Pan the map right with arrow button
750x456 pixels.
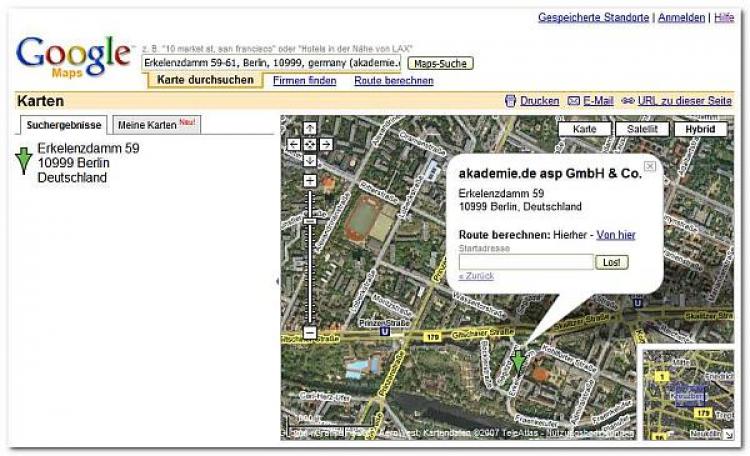pyautogui.click(x=326, y=144)
